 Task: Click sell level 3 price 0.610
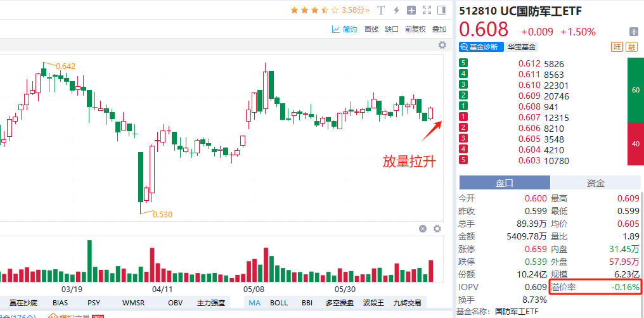(x=529, y=86)
